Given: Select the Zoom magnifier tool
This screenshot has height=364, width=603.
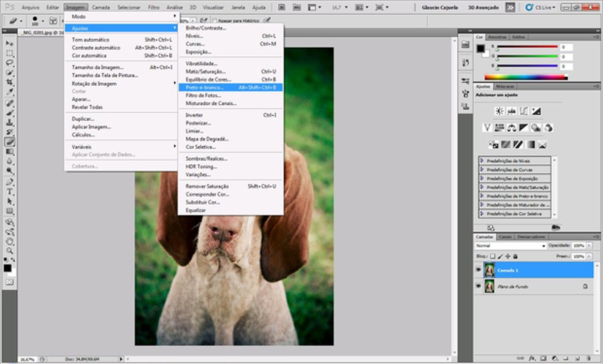Looking at the screenshot, I should tap(10, 250).
